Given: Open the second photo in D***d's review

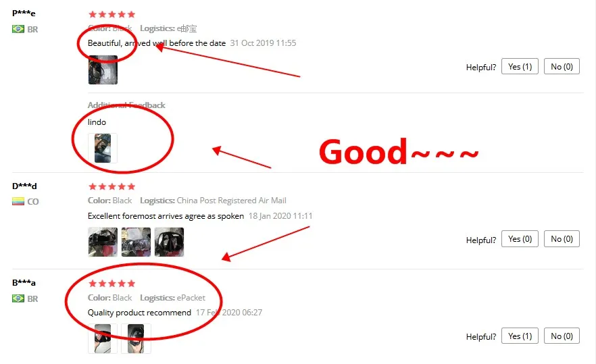Looking at the screenshot, I should click(x=136, y=242).
